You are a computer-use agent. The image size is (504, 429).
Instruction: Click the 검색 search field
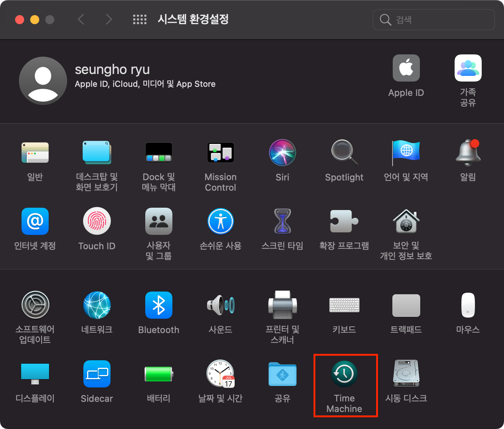[x=434, y=20]
